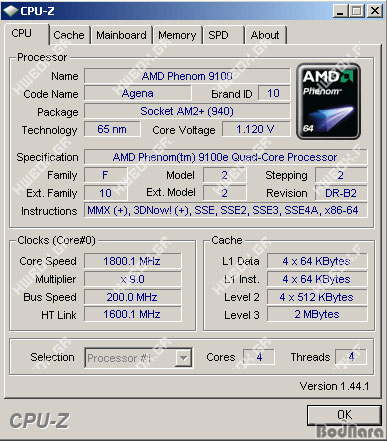Screen dimensions: 387x441
Task: Click the CPU-Z logo text at bottom
Action: point(39,421)
